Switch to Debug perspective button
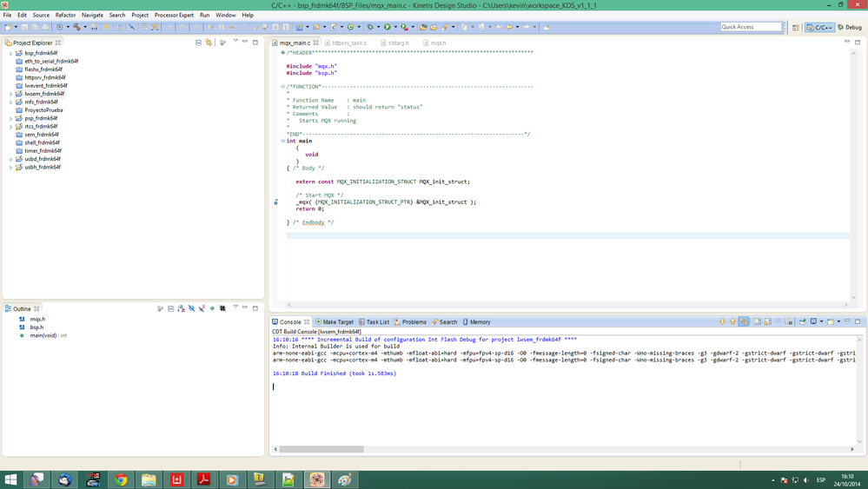 coord(850,27)
